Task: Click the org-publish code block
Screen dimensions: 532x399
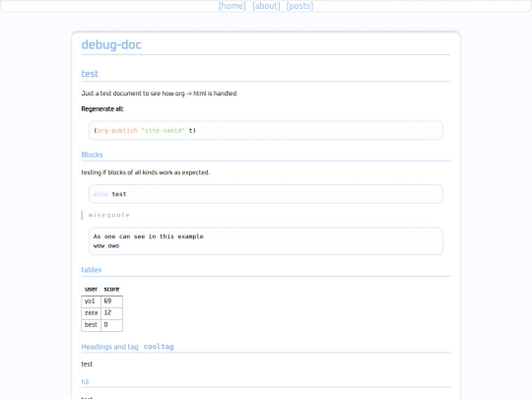Action: click(x=266, y=131)
